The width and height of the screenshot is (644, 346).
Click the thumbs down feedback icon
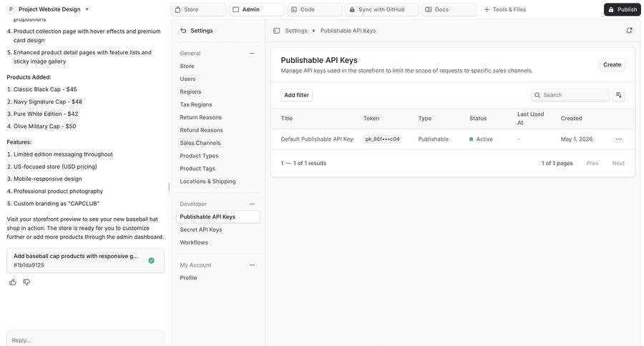[26, 282]
